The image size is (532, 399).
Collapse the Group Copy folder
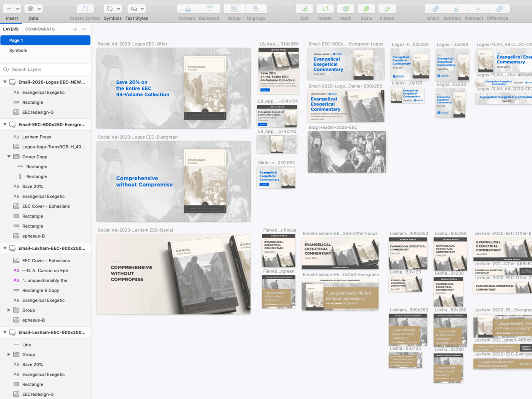coord(9,157)
